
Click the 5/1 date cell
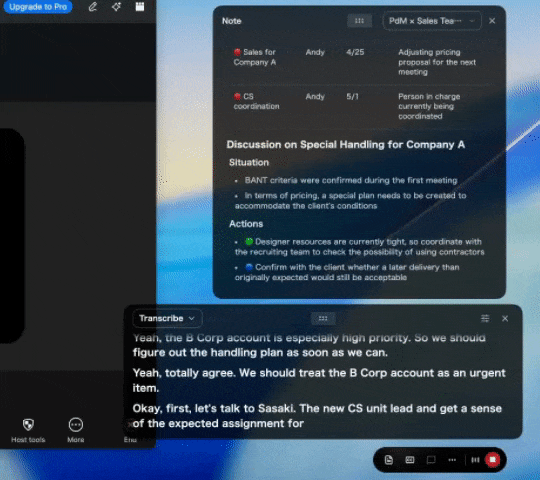(x=352, y=96)
